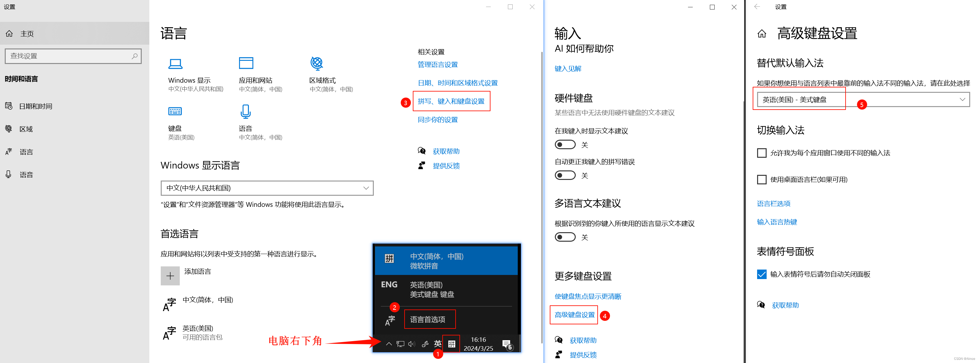Click the search magnifier in 查找设置 box
The image size is (980, 363).
point(134,56)
